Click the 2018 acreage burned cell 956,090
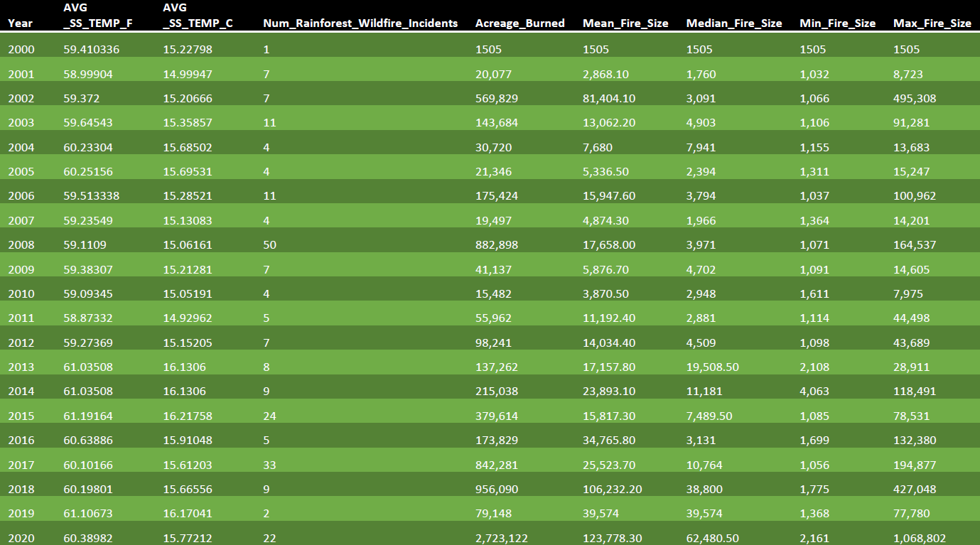This screenshot has height=545, width=980. coord(497,490)
